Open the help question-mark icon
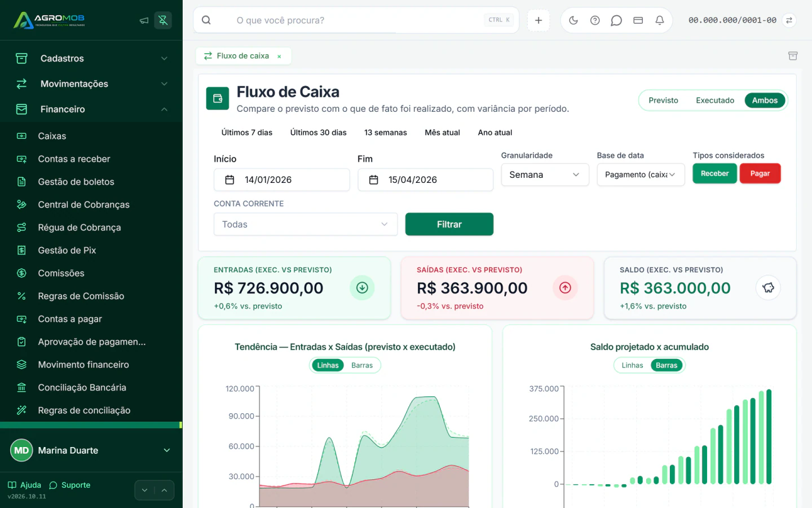The height and width of the screenshot is (508, 812). 595,20
